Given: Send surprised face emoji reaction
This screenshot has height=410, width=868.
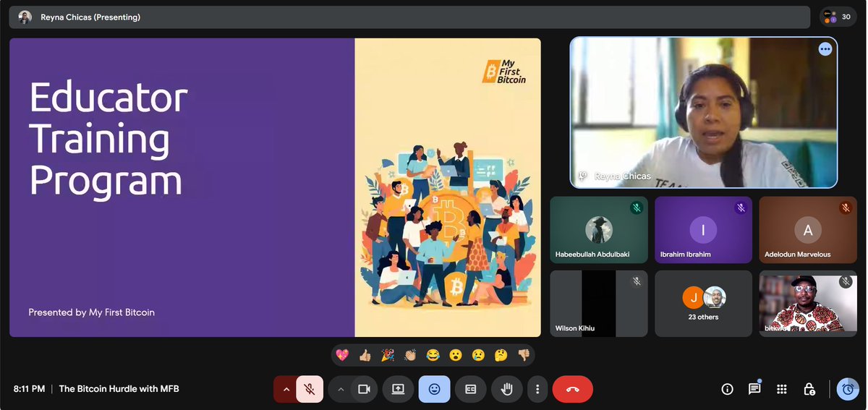Looking at the screenshot, I should tap(456, 355).
